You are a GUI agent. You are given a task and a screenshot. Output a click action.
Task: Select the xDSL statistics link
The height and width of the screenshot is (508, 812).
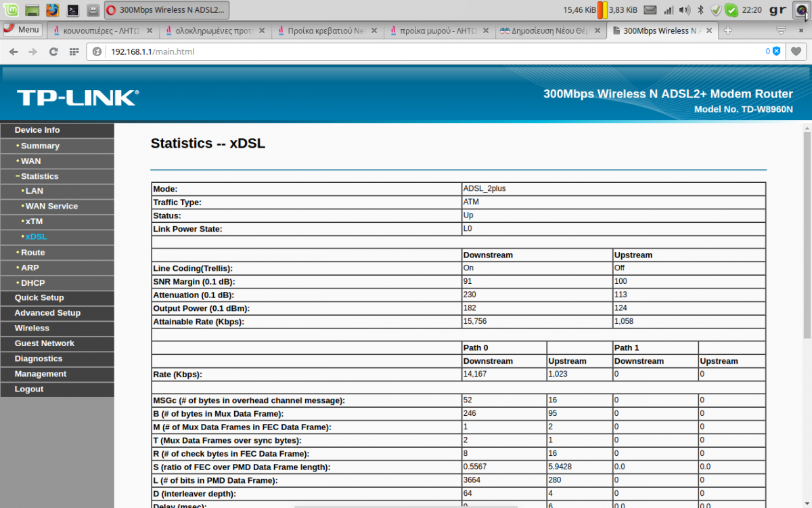click(x=36, y=237)
